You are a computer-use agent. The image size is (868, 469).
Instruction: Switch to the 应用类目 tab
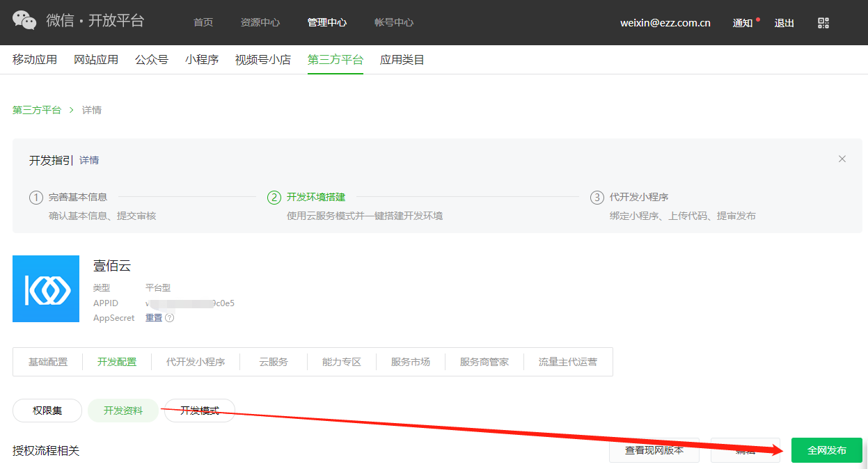click(402, 60)
